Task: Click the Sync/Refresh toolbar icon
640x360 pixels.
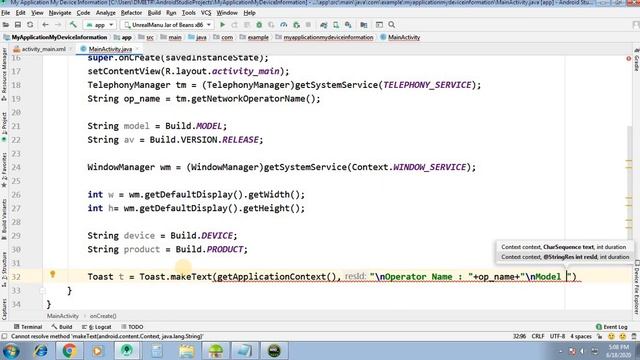Action: click(x=30, y=25)
